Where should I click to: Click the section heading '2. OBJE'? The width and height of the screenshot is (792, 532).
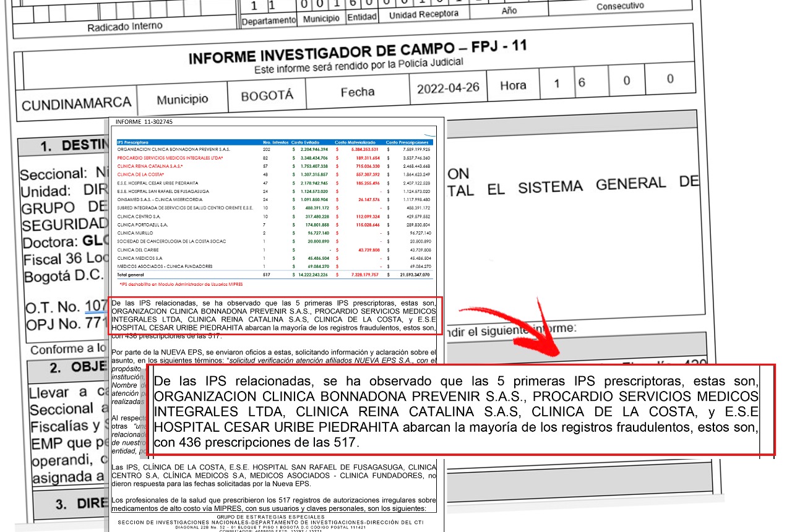click(x=79, y=367)
